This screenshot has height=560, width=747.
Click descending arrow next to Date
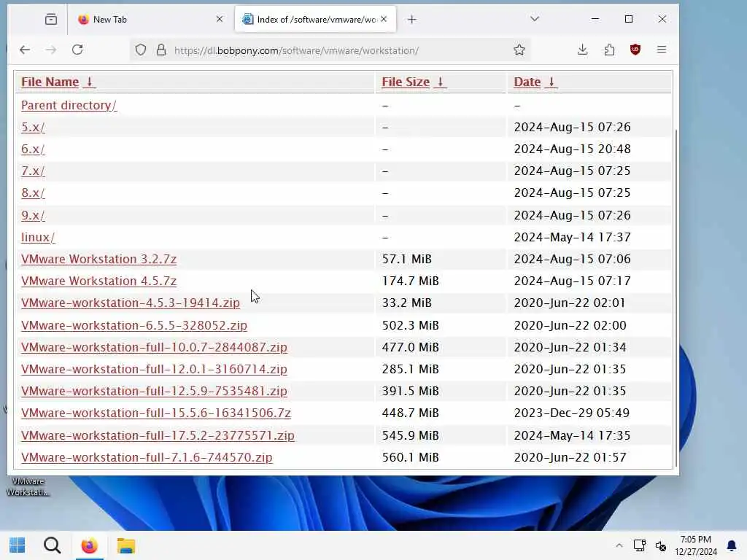pyautogui.click(x=551, y=82)
